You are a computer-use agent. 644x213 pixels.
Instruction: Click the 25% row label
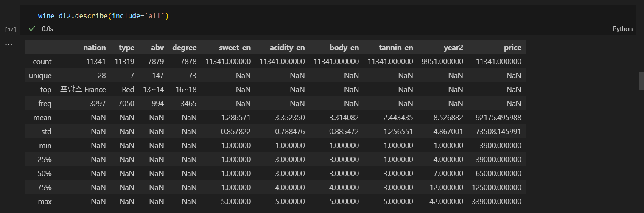[x=45, y=160]
